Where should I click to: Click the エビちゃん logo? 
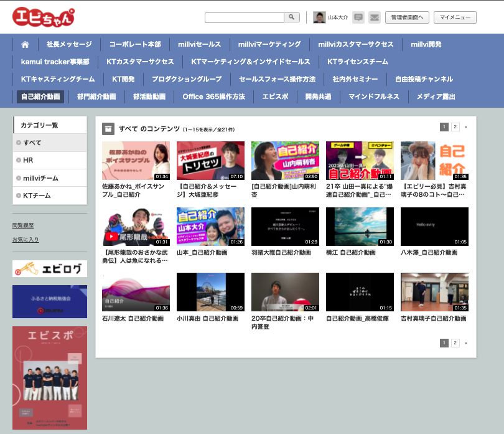click(44, 17)
